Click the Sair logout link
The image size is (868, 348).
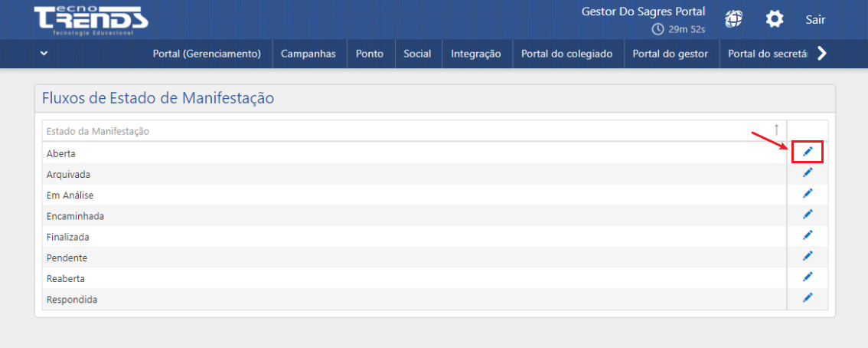pyautogui.click(x=815, y=20)
